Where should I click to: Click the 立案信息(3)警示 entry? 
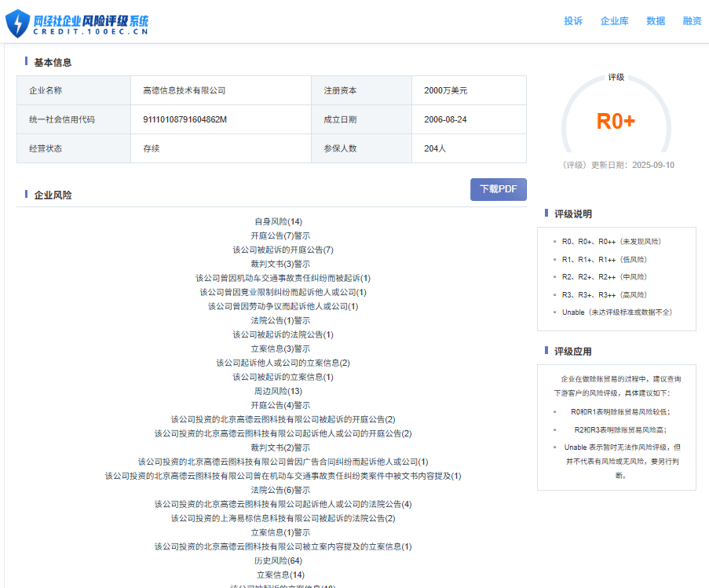[x=280, y=349]
